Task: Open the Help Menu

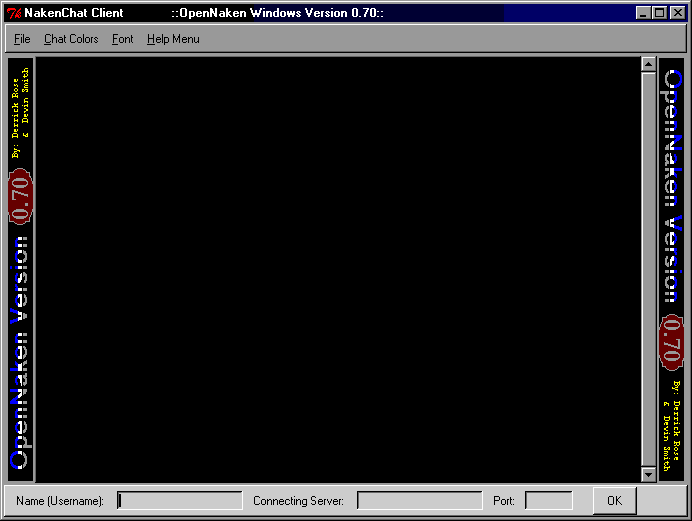Action: coord(173,39)
